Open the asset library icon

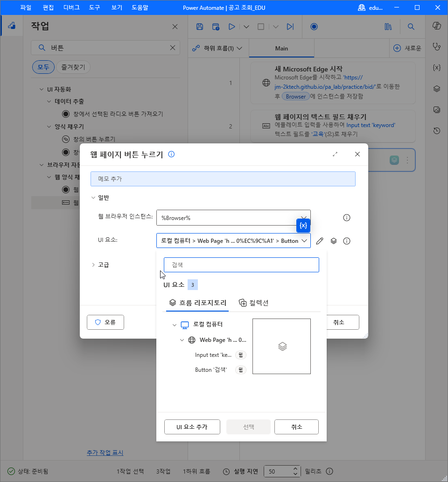[388, 27]
